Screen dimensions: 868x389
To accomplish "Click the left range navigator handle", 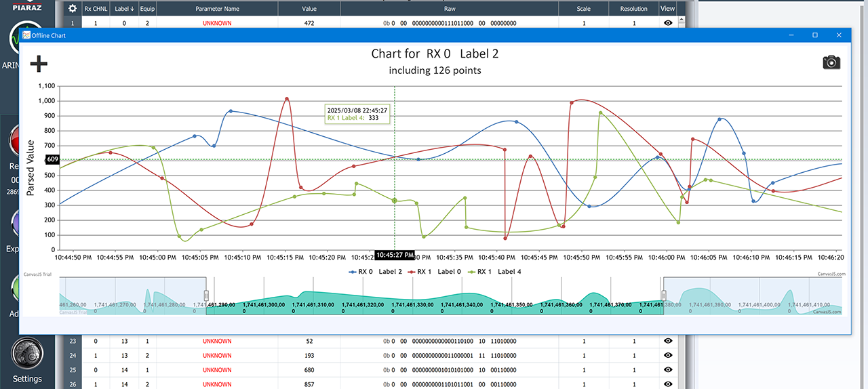I will click(x=206, y=295).
